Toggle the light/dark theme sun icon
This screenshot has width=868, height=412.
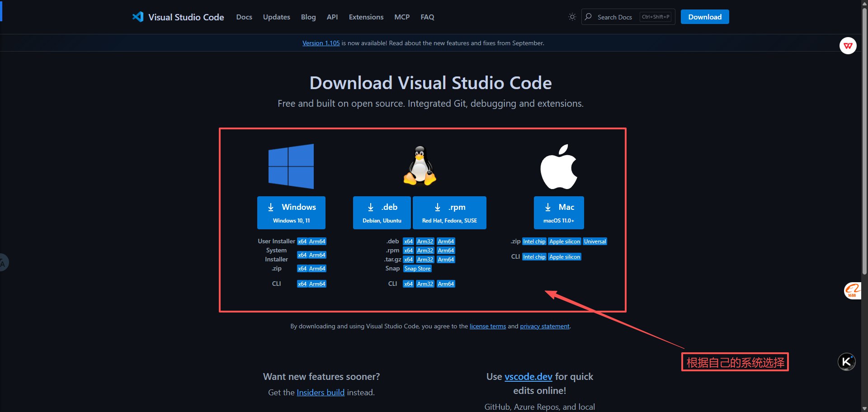point(572,17)
